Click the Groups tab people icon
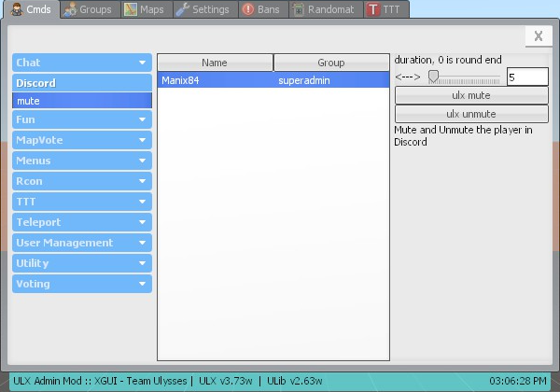This screenshot has height=392, width=560. click(x=70, y=9)
